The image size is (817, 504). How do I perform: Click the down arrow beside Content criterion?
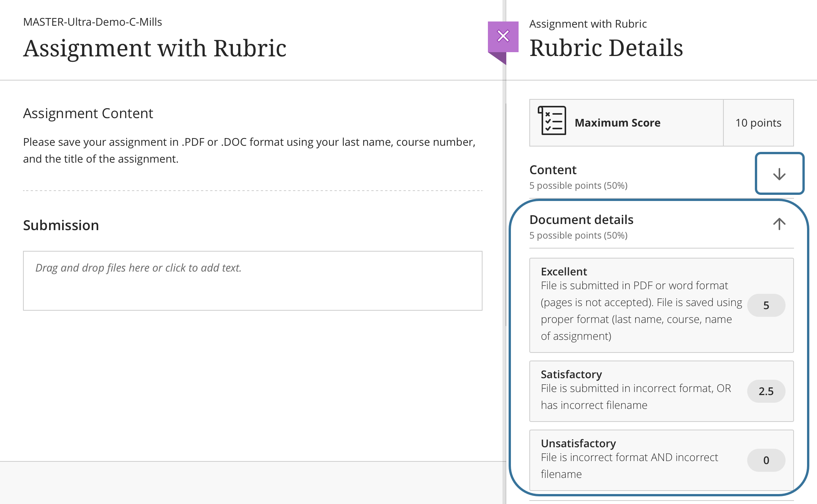point(779,173)
